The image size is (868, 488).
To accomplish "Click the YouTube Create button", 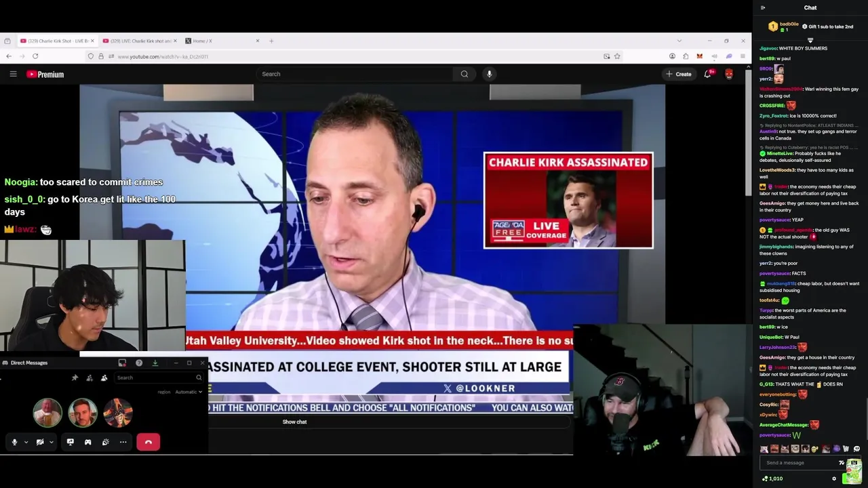I will click(678, 74).
